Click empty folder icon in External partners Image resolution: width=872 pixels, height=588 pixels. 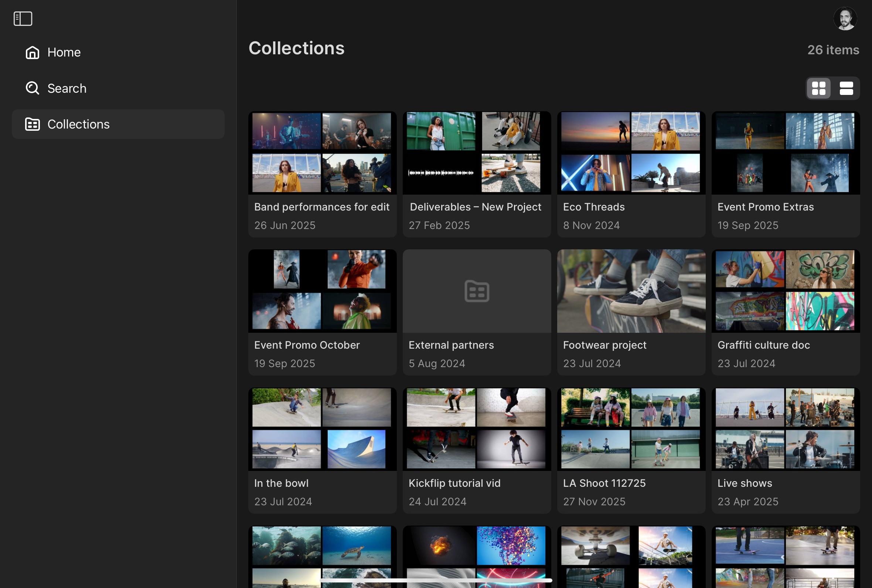[477, 291]
